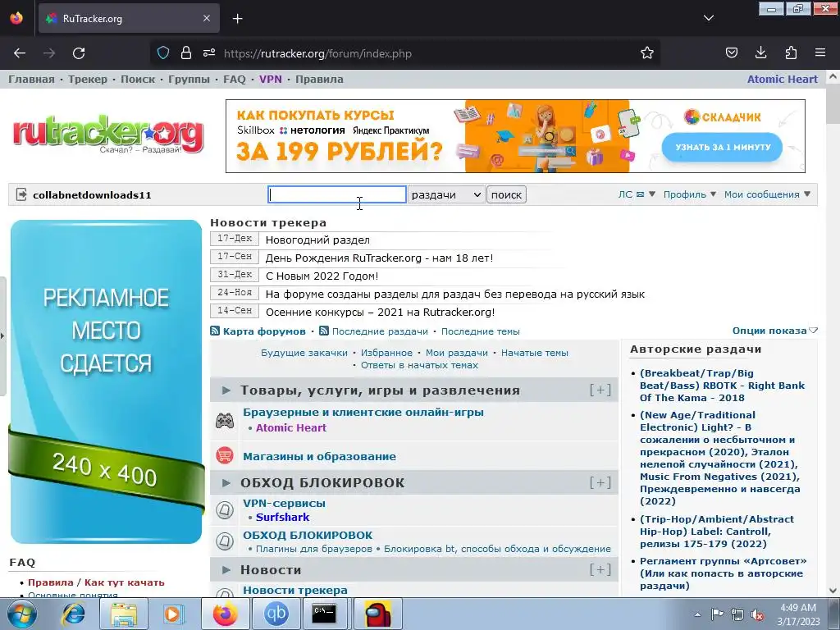The height and width of the screenshot is (630, 840).
Task: Click forum icon beside VPN-сервисы
Action: 225,509
